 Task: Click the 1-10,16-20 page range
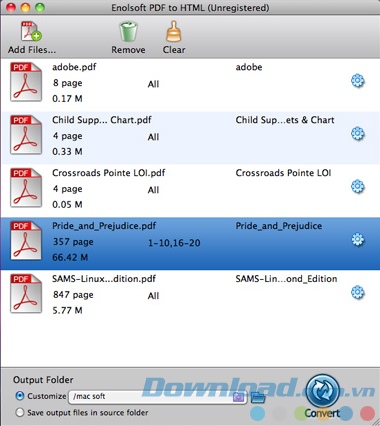[174, 243]
